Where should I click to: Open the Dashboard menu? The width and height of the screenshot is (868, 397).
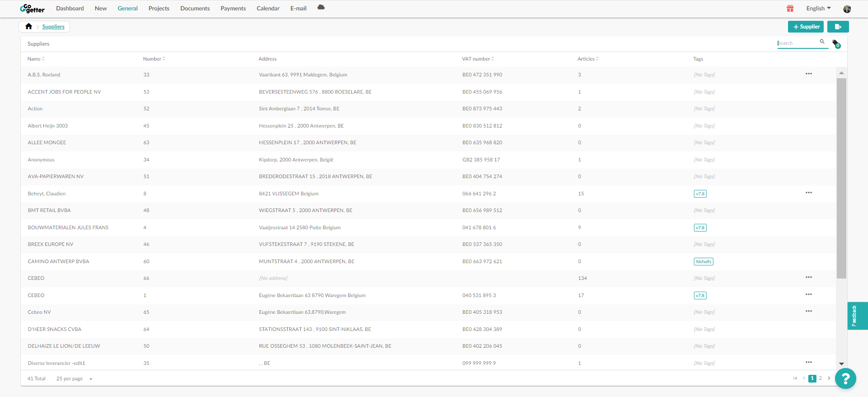click(x=70, y=8)
